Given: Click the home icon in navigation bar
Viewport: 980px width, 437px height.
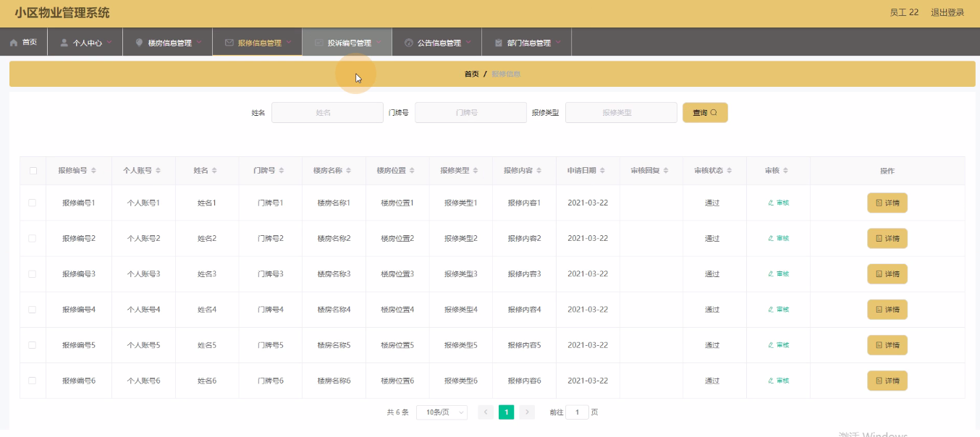Looking at the screenshot, I should click(x=14, y=43).
